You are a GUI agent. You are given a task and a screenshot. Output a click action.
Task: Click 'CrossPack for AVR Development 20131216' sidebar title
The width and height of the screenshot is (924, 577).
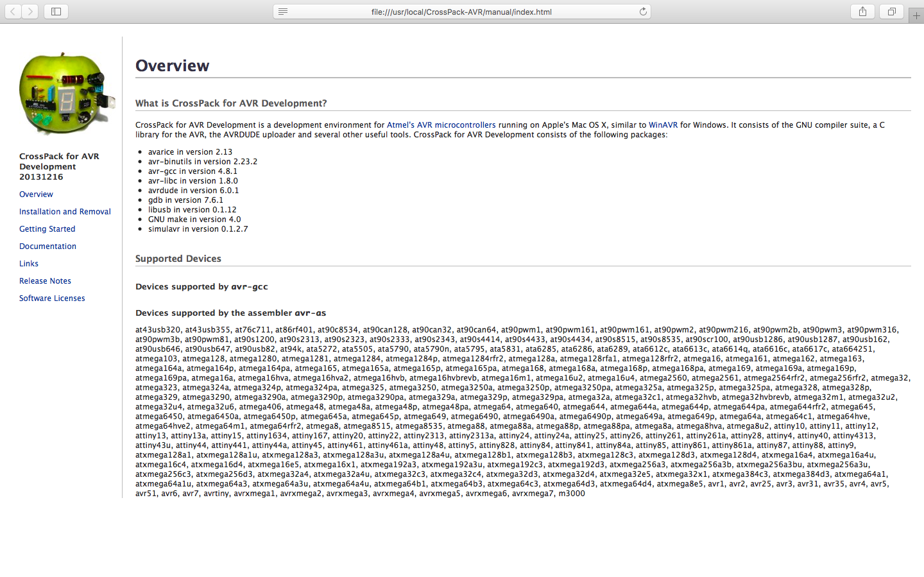point(59,167)
